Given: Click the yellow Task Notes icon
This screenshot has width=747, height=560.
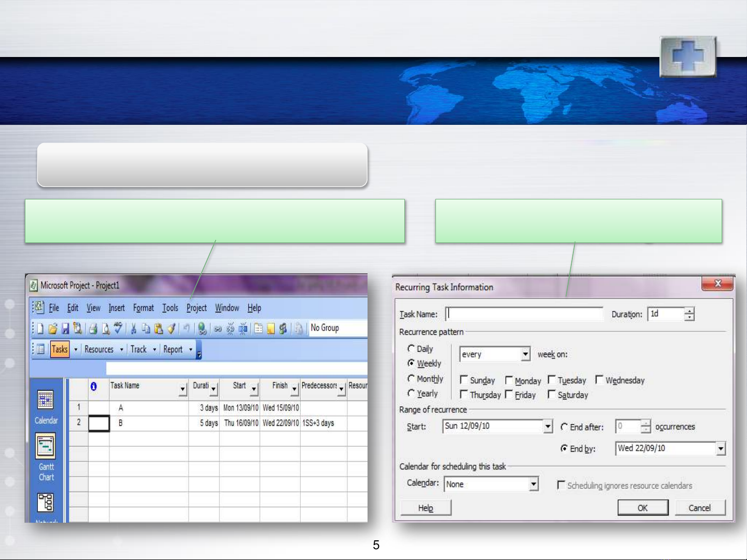Looking at the screenshot, I should tap(271, 328).
